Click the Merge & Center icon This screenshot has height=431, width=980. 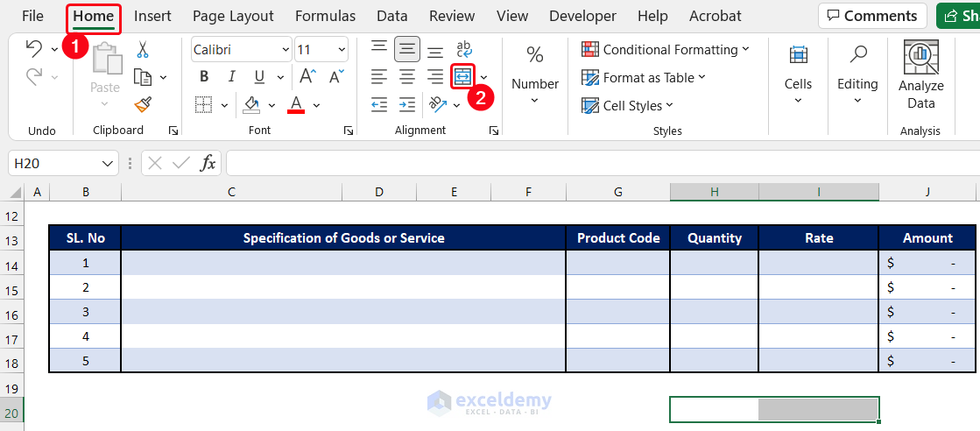(x=462, y=77)
